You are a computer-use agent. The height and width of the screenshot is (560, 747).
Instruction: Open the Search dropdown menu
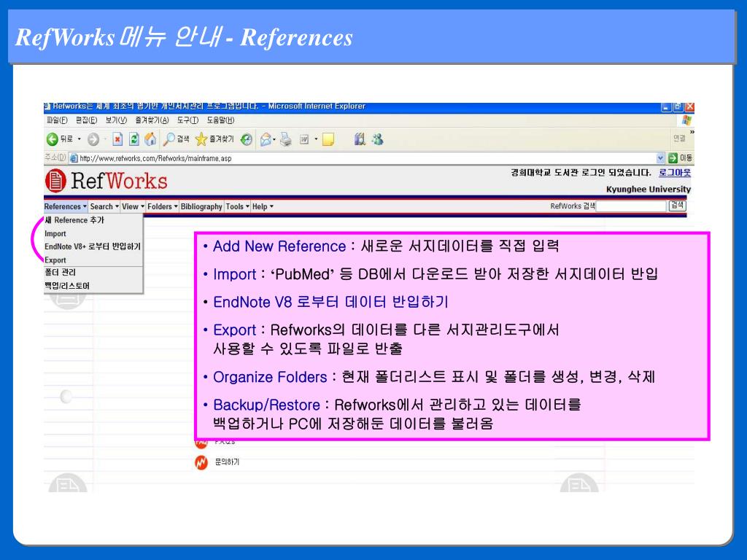104,206
